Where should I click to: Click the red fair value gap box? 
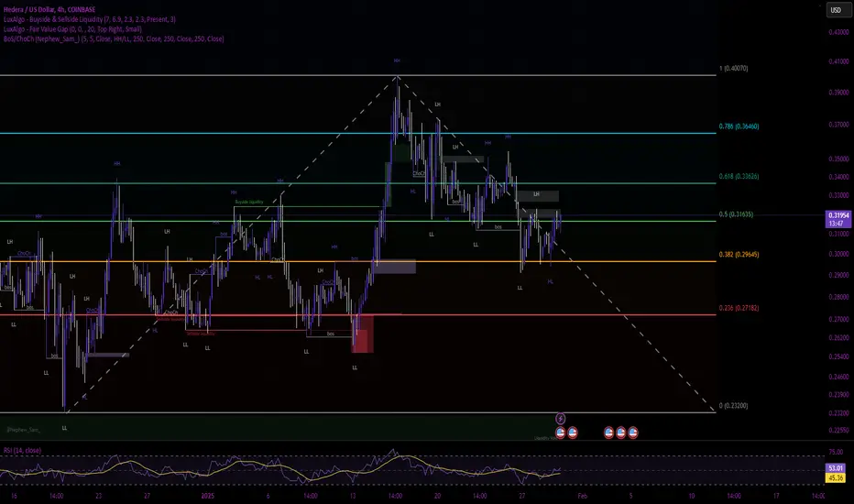tap(363, 334)
